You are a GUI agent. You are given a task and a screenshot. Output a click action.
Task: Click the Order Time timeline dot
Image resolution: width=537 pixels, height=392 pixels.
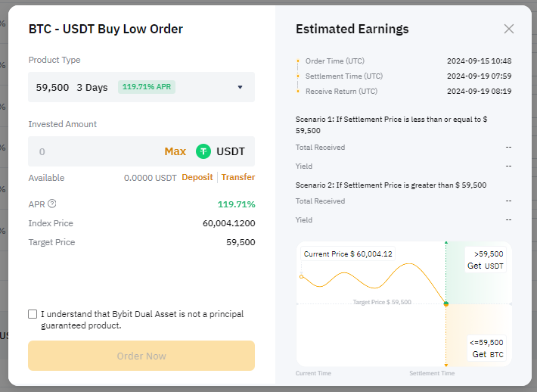298,61
